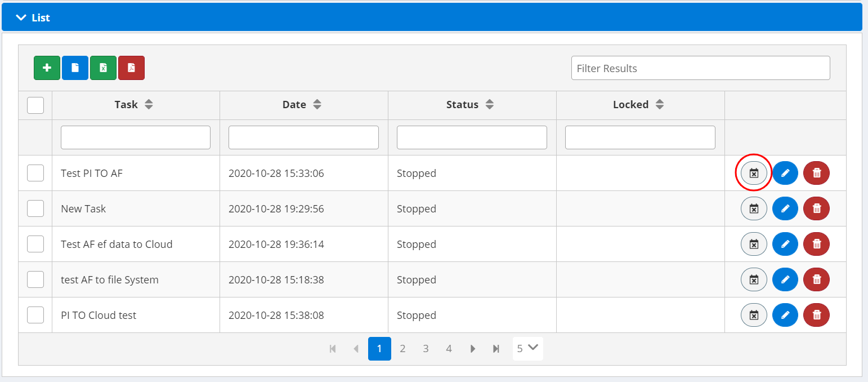Delete test AF to file System task
The image size is (868, 382).
[x=816, y=279]
